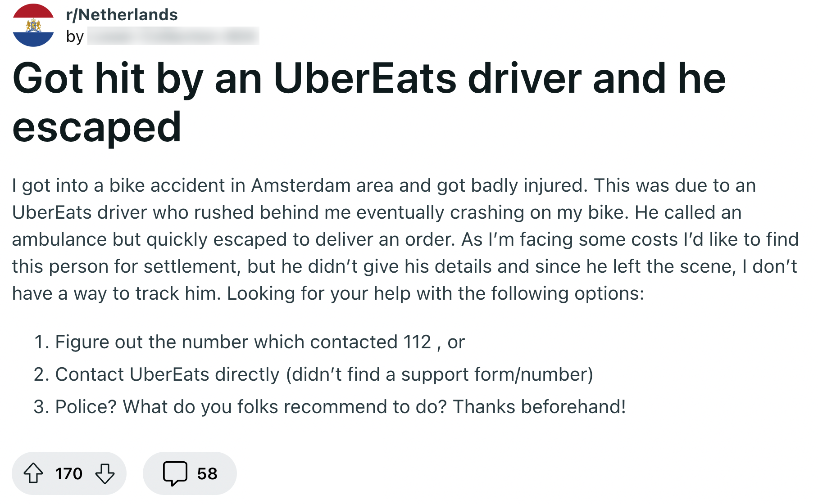Open the r/Netherlands subreddit link
Viewport: 818px width, 504px height.
(122, 14)
